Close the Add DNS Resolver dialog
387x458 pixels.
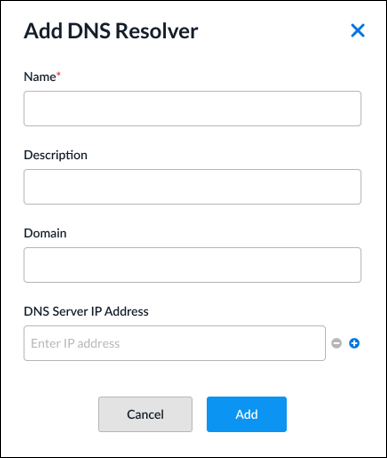pos(358,30)
